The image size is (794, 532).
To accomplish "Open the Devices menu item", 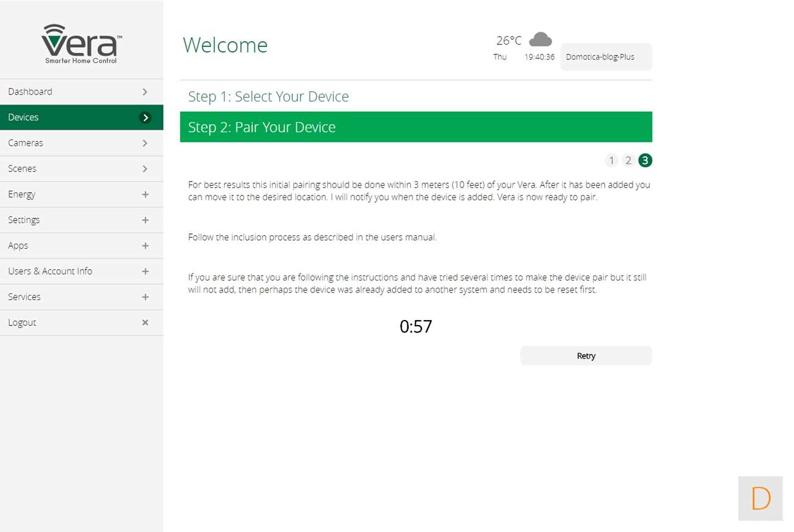I will [x=82, y=117].
